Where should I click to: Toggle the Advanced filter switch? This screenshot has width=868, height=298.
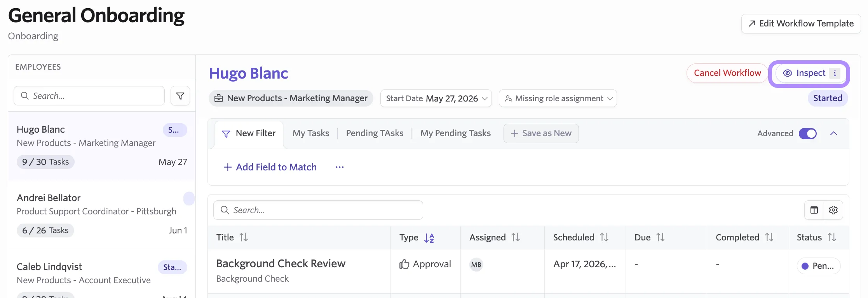(x=808, y=133)
